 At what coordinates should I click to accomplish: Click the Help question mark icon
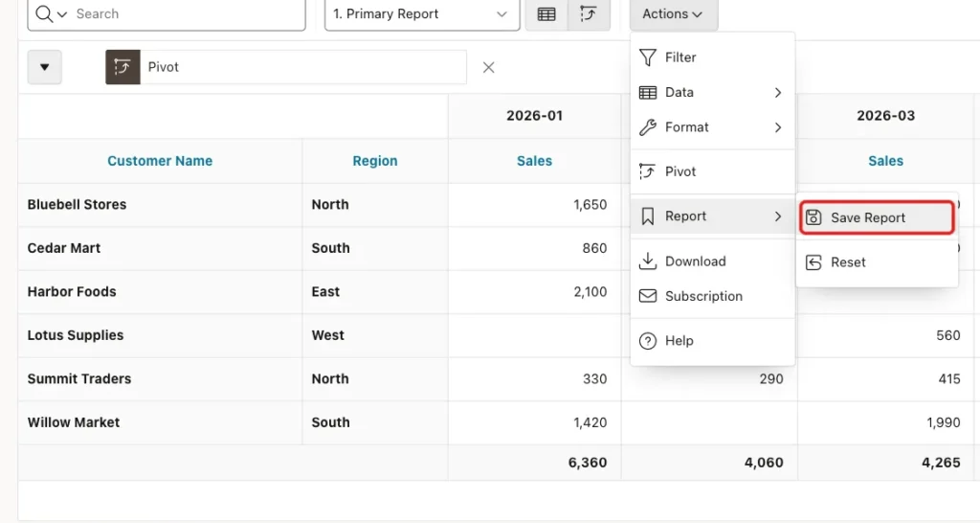648,341
